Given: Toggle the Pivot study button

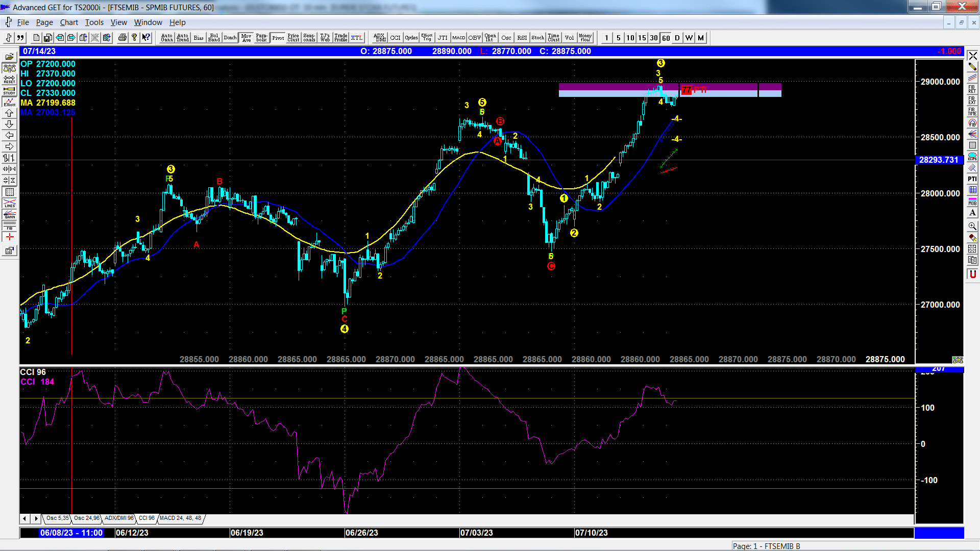Looking at the screenshot, I should 278,38.
